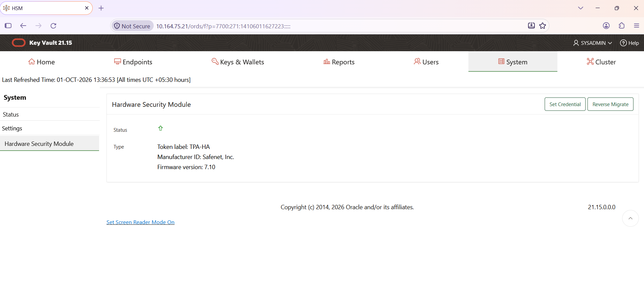Open the browser extensions puzzle icon
The width and height of the screenshot is (644, 282).
[622, 26]
